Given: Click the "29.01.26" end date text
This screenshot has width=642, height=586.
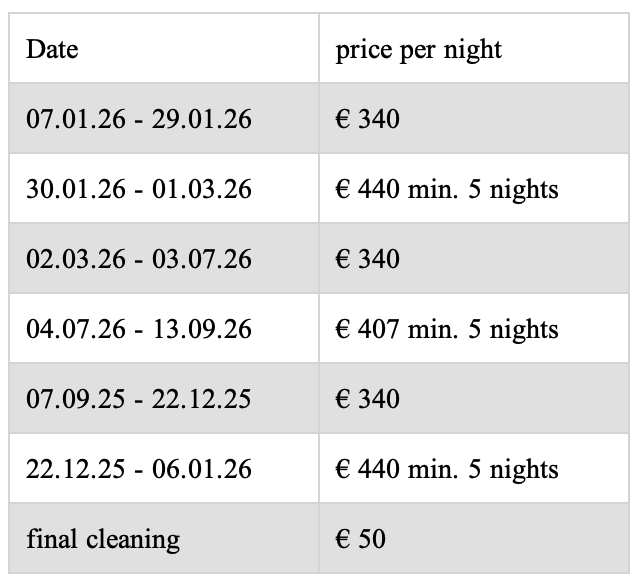Looking at the screenshot, I should tap(202, 119).
